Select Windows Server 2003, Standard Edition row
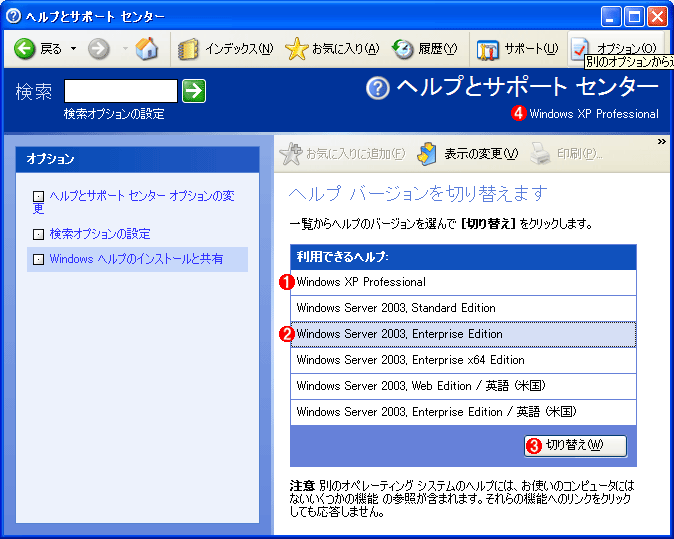Screen dimensions: 674x539 point(463,308)
